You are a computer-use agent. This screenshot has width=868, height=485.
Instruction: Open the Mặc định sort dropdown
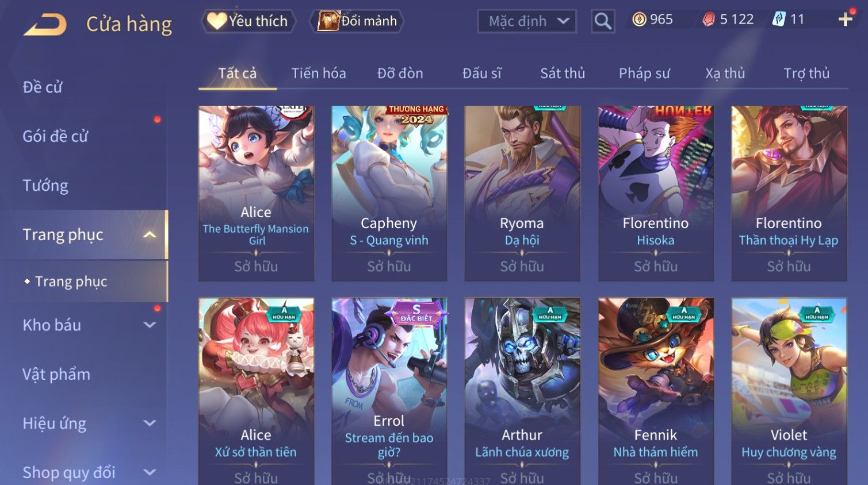[x=527, y=21]
